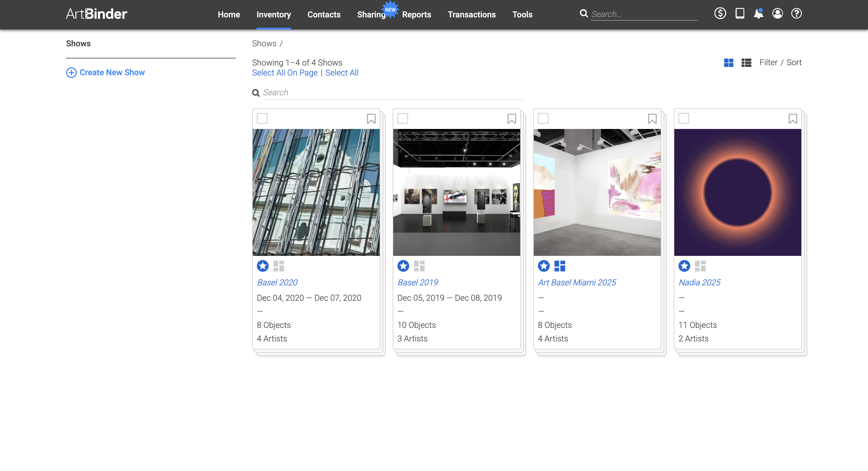Click the layout tiles icon on Nadia 2025
868x471 pixels.
700,266
